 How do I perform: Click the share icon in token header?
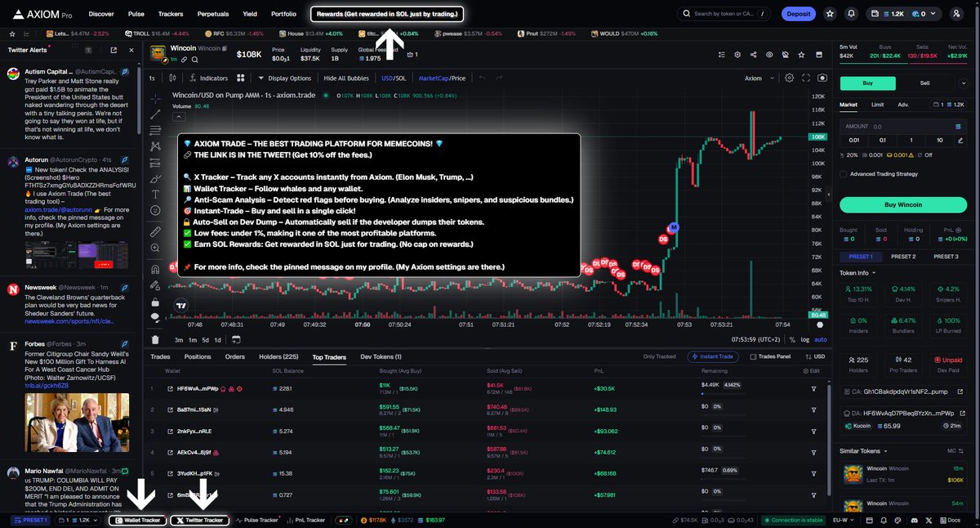[753, 55]
